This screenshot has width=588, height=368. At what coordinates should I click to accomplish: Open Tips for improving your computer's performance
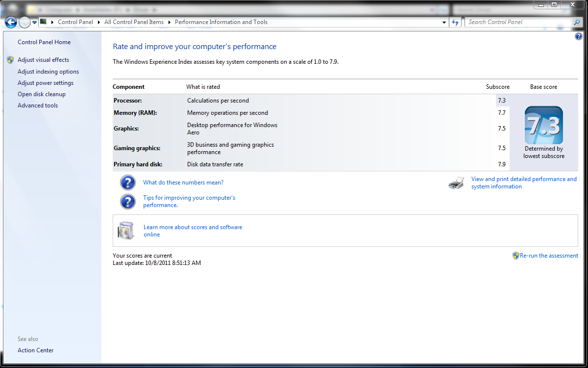(x=189, y=202)
